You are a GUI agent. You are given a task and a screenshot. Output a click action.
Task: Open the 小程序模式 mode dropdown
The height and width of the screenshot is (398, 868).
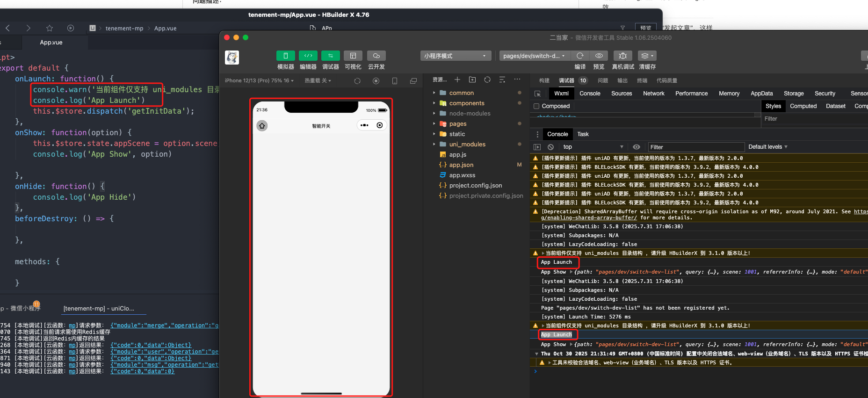456,56
